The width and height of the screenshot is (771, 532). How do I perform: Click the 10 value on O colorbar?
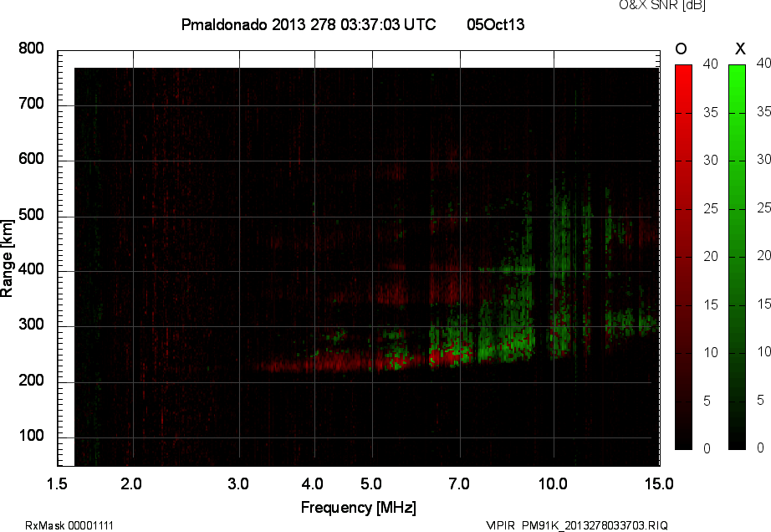click(711, 352)
